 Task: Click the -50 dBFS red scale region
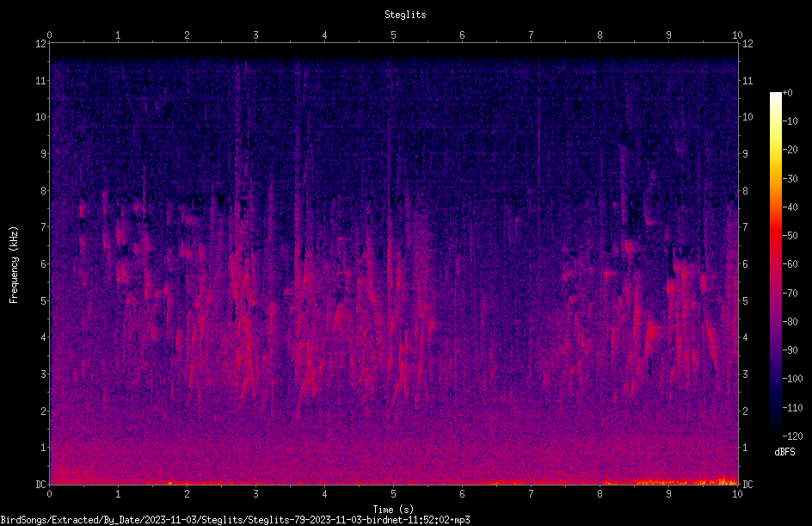pyautogui.click(x=775, y=236)
